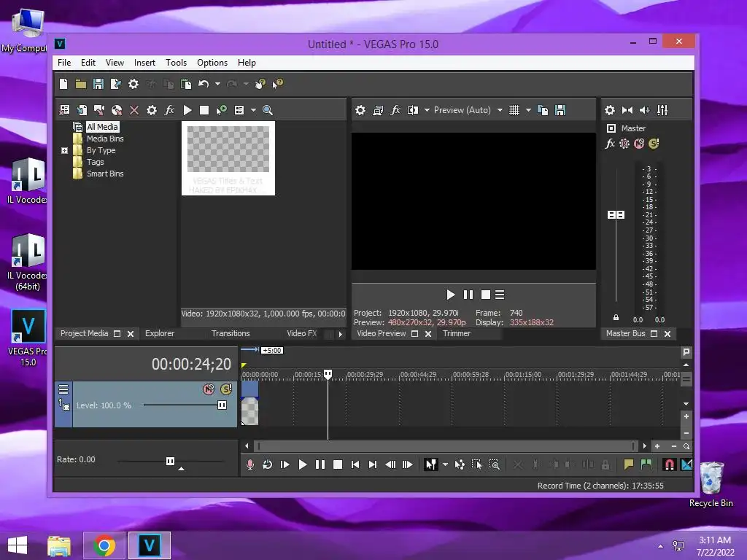Play video in Video Preview panel
The image size is (747, 560).
click(x=450, y=295)
